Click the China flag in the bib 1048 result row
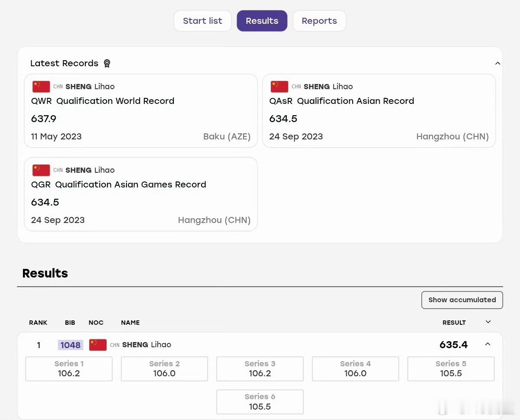Screen dimensions: 520x420 coord(98,345)
